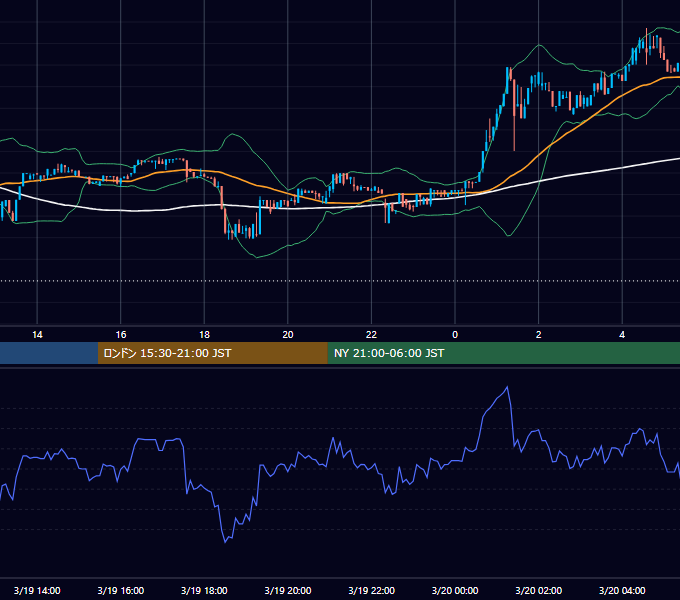Click the hour label 16 on the price chart axis
The height and width of the screenshot is (600, 680).
point(121,335)
